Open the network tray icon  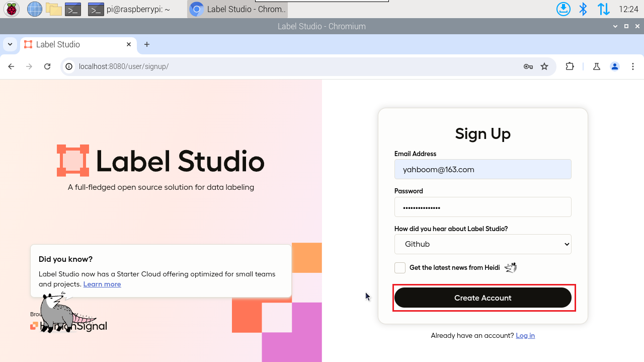pos(604,9)
